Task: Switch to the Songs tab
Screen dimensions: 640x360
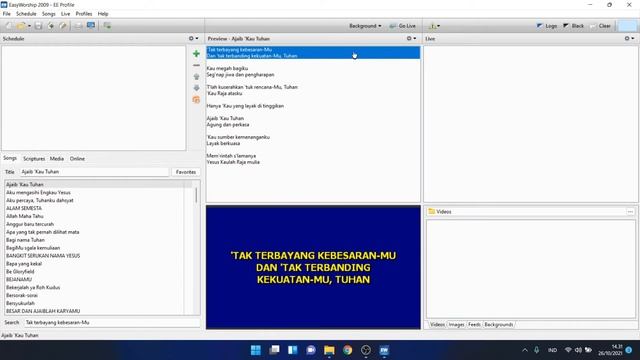Action: tap(10, 158)
